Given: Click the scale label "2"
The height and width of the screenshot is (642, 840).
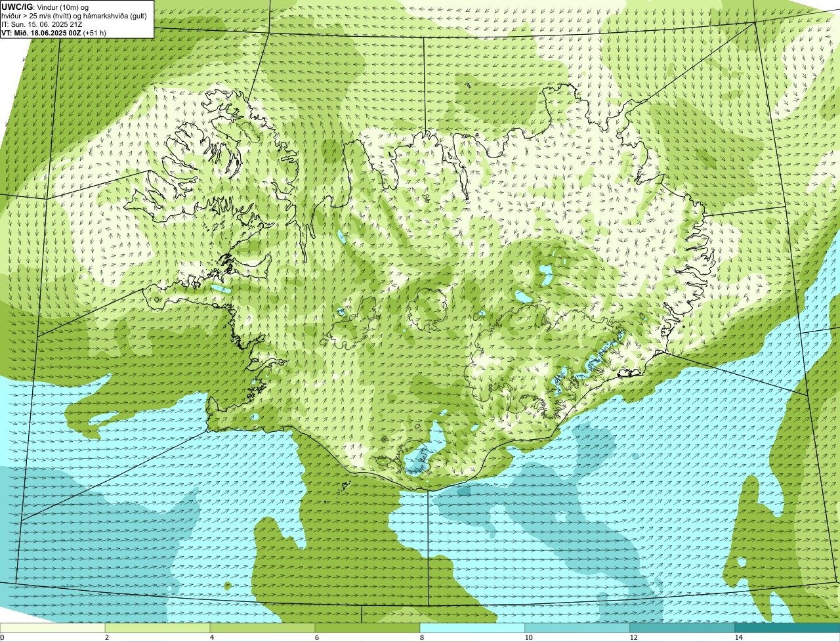Looking at the screenshot, I should 106,637.
